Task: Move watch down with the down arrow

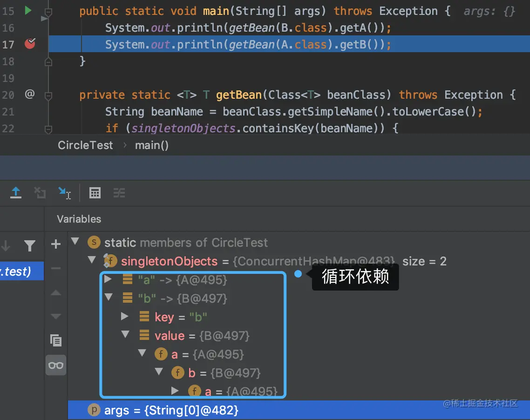Action: [x=56, y=317]
